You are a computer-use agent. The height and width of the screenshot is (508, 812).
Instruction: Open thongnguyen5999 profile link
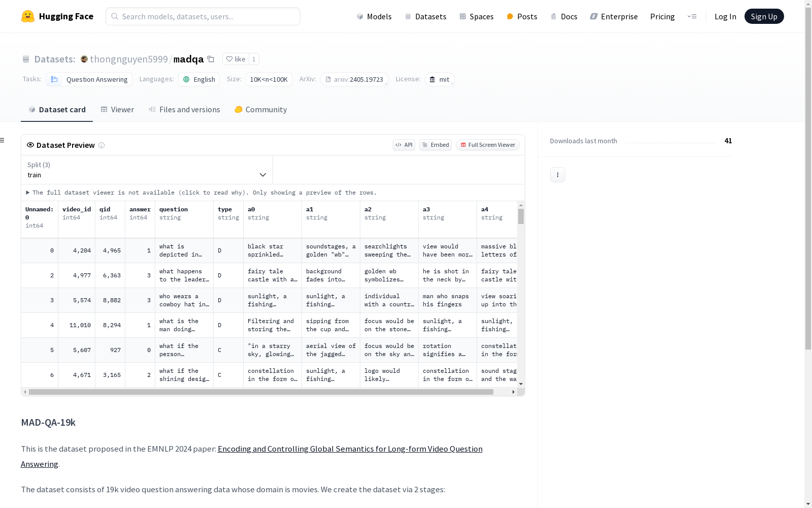[129, 59]
